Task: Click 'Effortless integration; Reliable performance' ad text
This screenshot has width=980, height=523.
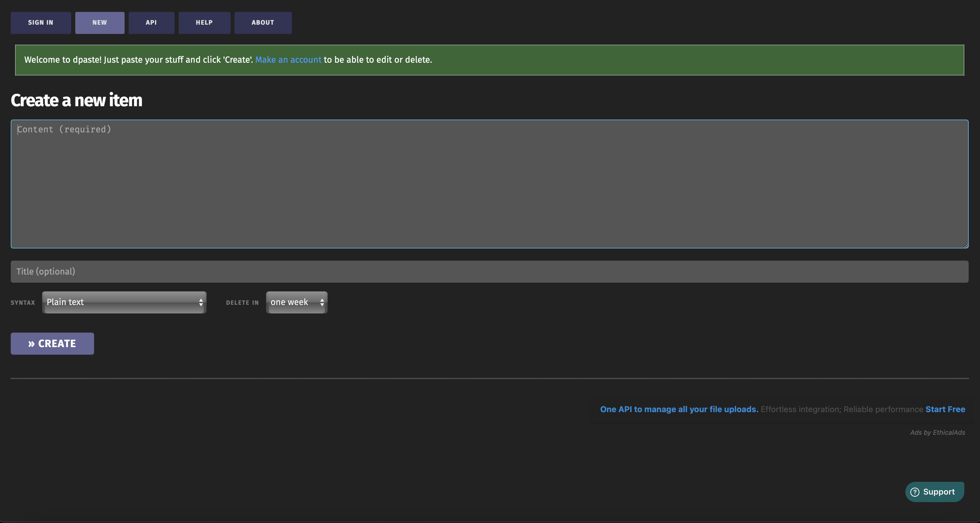Action: pyautogui.click(x=842, y=409)
